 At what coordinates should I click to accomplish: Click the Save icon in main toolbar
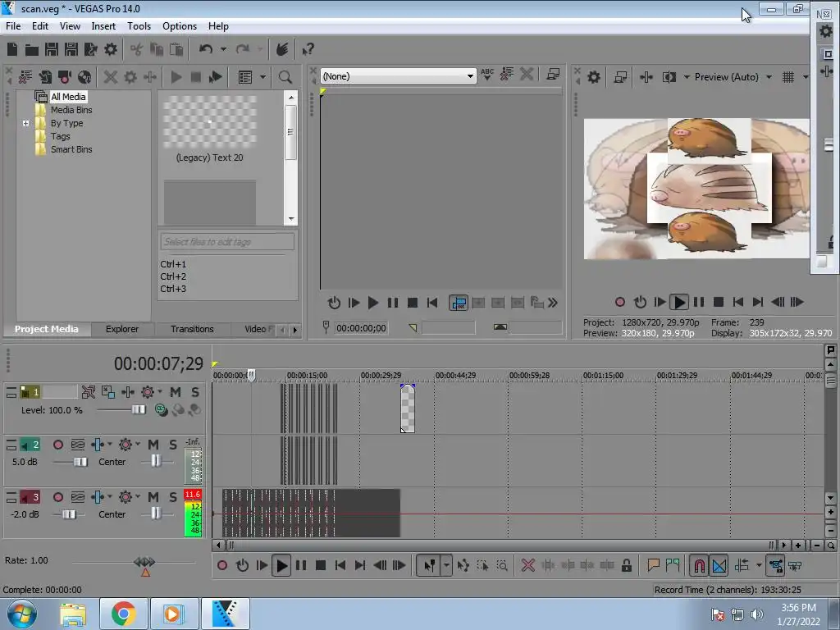pyautogui.click(x=52, y=50)
